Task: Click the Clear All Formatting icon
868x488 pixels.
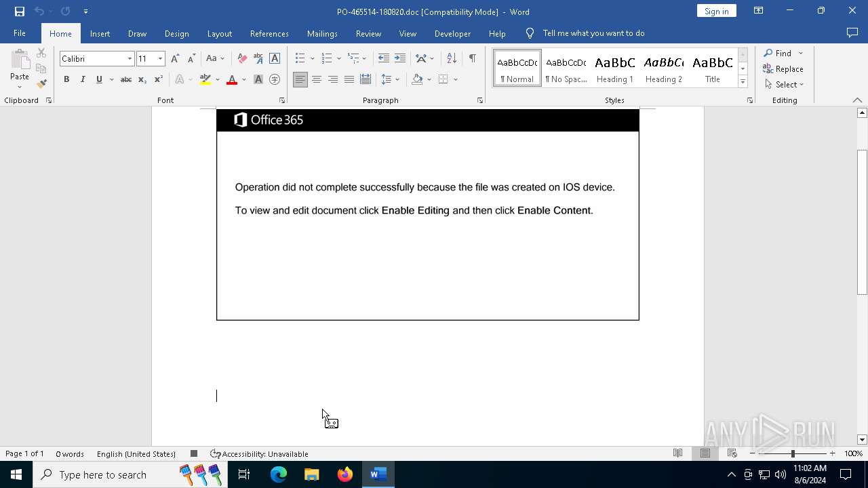Action: coord(242,59)
